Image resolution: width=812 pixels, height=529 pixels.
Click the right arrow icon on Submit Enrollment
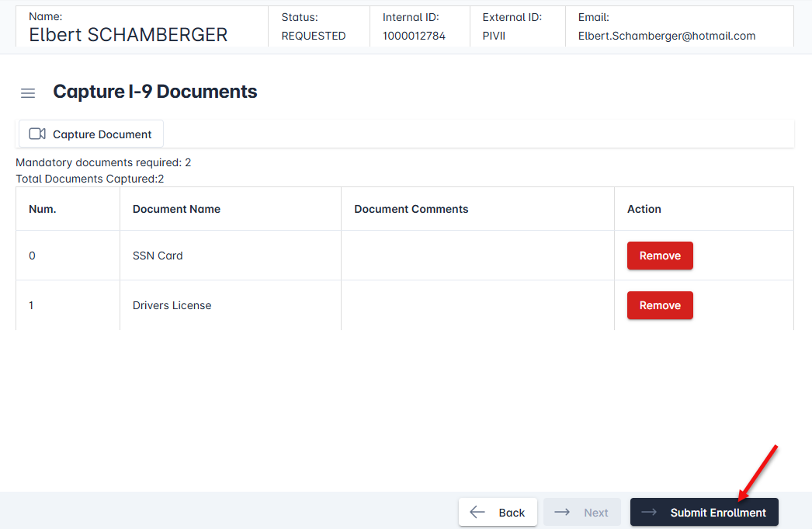click(649, 513)
